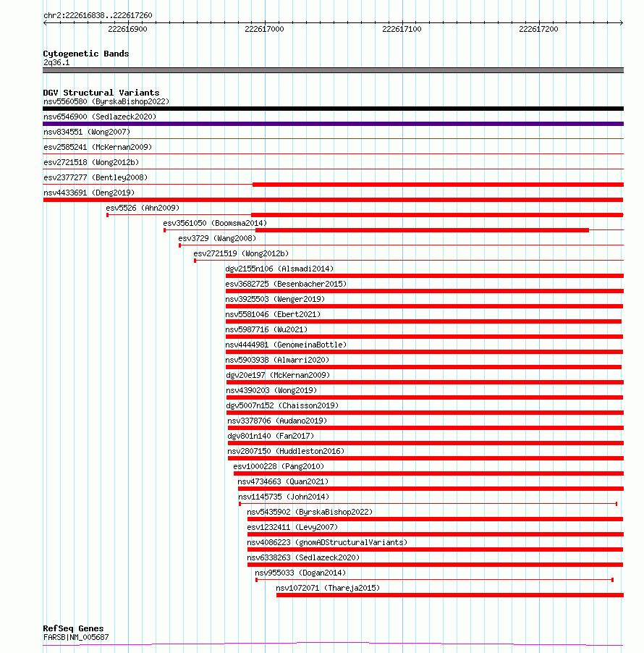Screen dimensions: 644x653
Task: Select nsv5987716 (Wu2021) label
Action: pos(266,330)
